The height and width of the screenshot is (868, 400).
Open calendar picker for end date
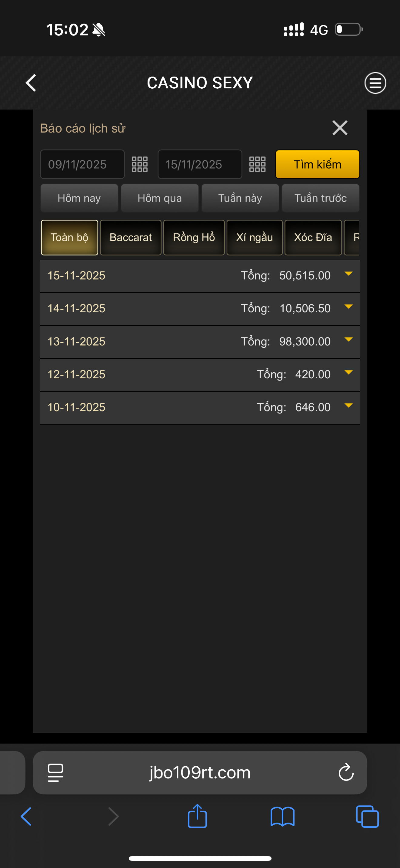[x=257, y=164]
